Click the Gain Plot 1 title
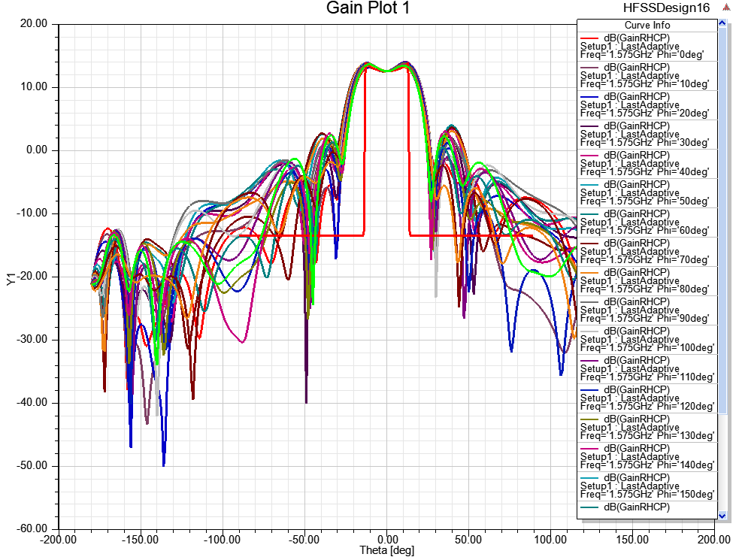The width and height of the screenshot is (739, 560). (x=368, y=8)
